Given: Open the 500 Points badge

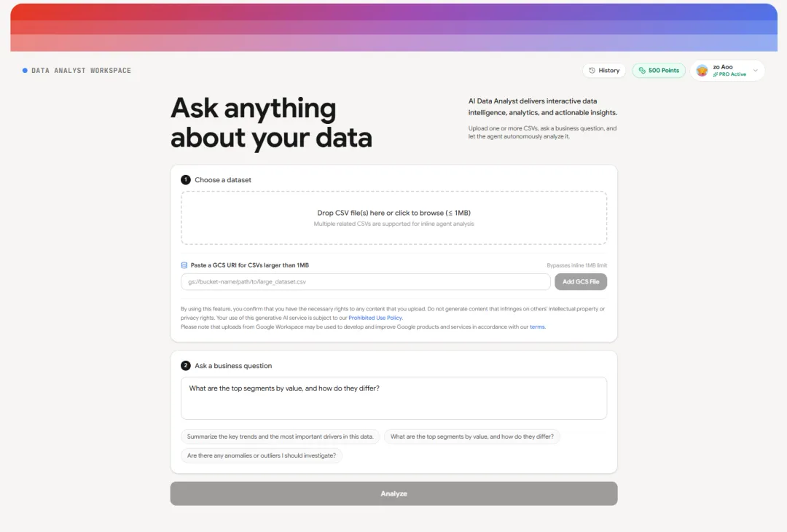Looking at the screenshot, I should [x=659, y=70].
